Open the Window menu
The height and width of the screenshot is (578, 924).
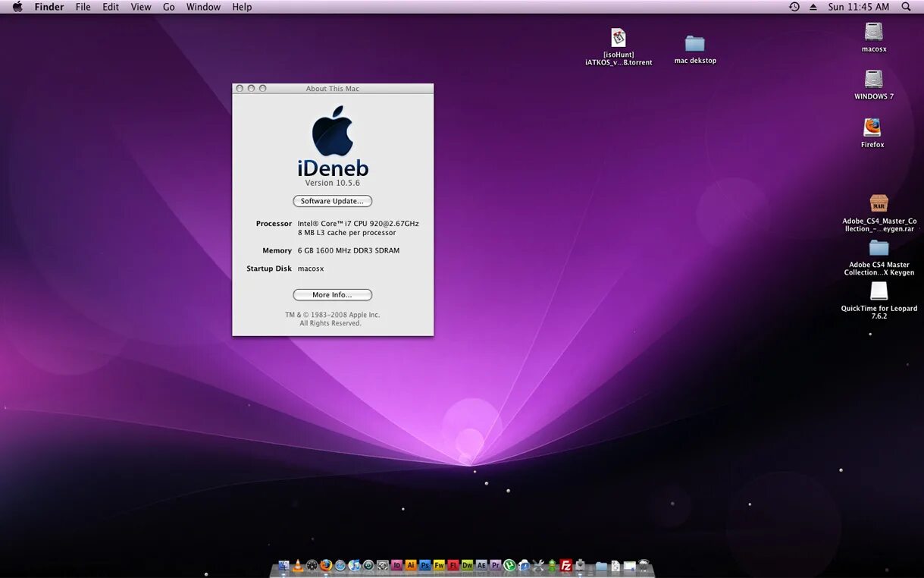[203, 7]
